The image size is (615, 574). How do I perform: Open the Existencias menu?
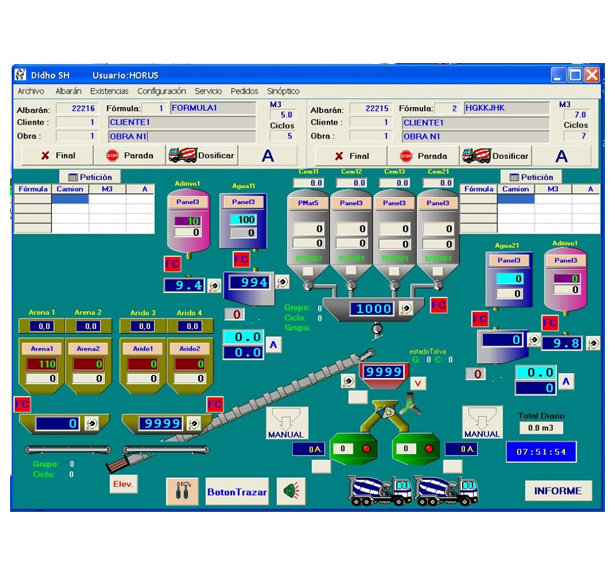tap(109, 91)
